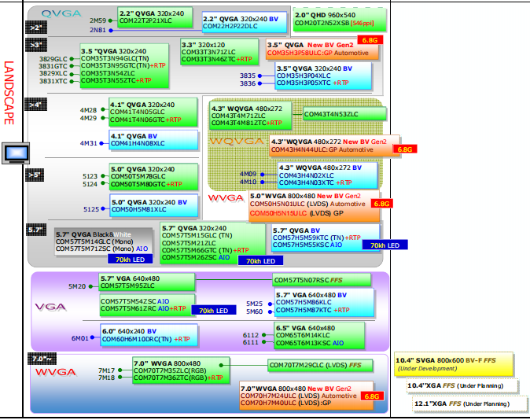Screen dimensions: 530x420
Task: Click COM50H5N01ULC (LVDS) Automotive entry
Action: point(307,204)
